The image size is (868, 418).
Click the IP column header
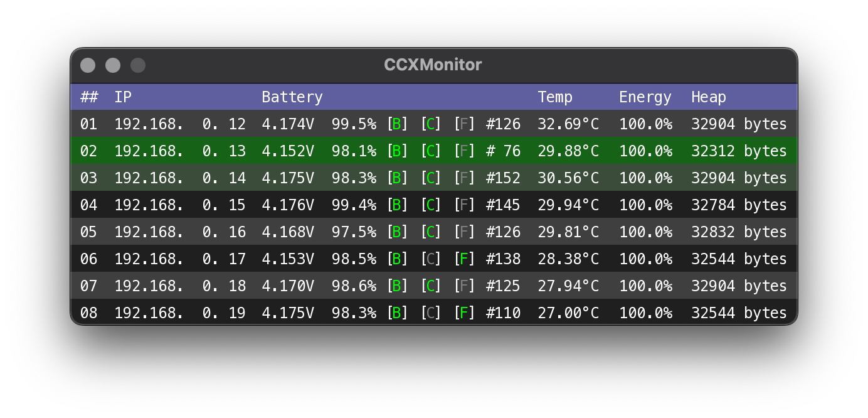[122, 97]
